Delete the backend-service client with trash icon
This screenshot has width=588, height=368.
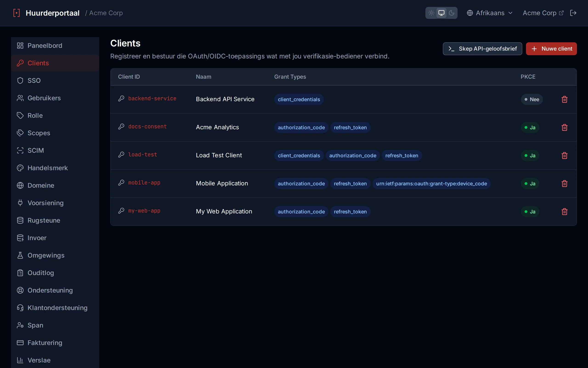click(564, 99)
